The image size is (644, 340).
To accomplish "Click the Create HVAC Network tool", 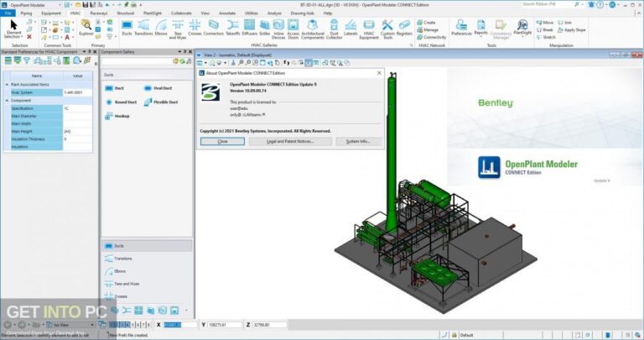I will pyautogui.click(x=426, y=23).
